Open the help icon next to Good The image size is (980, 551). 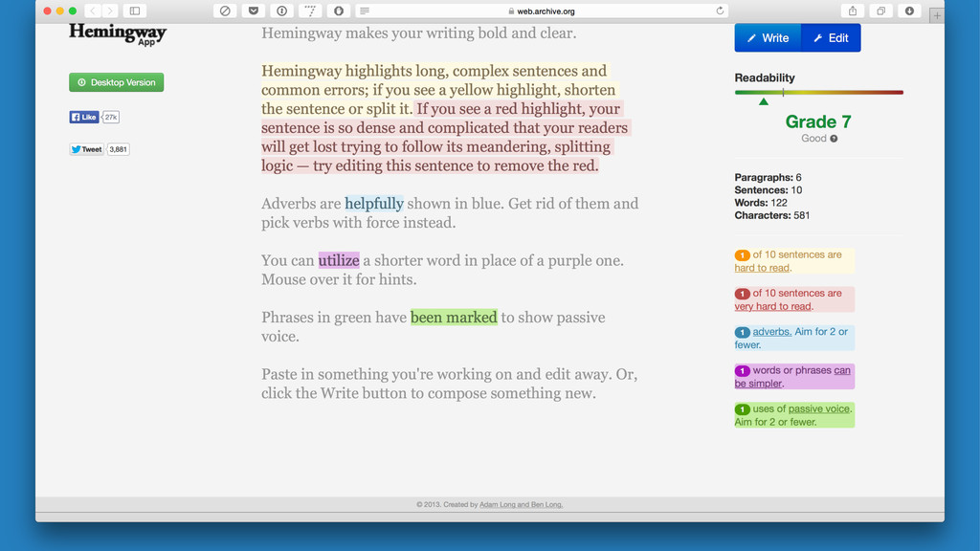[x=834, y=139]
